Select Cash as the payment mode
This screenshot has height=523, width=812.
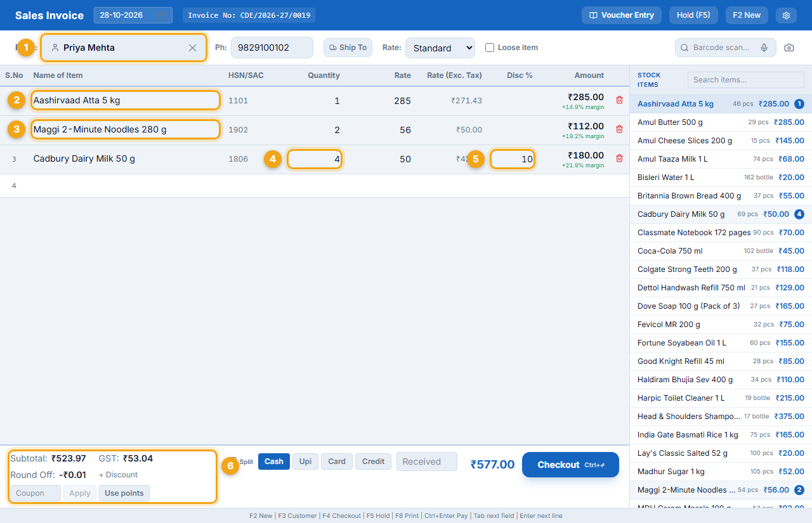tap(274, 462)
